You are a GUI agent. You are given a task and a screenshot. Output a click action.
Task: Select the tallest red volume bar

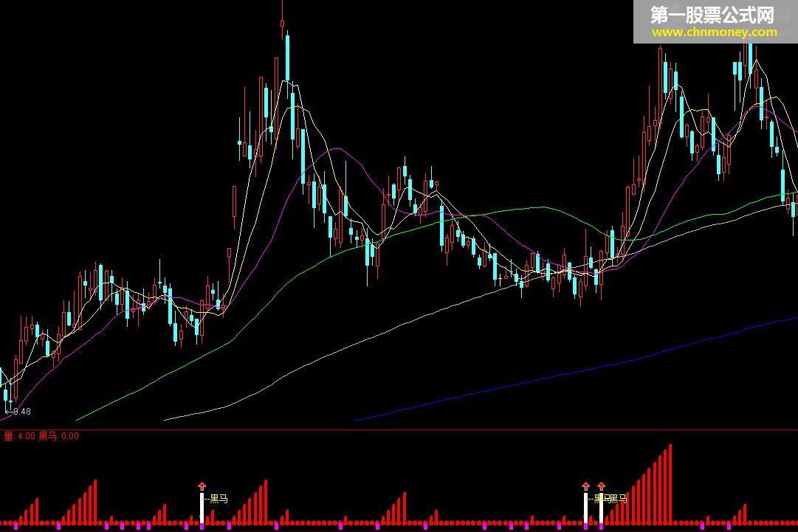tap(670, 484)
